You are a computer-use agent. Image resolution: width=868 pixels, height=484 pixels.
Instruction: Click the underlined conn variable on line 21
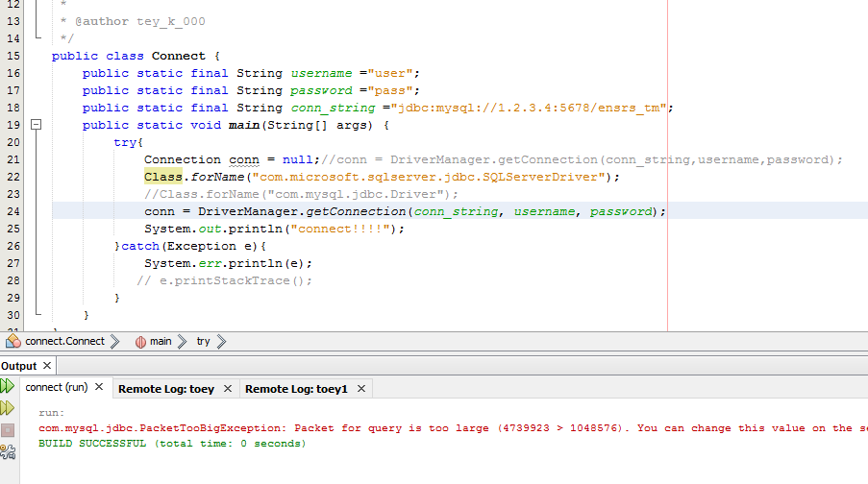[x=244, y=159]
